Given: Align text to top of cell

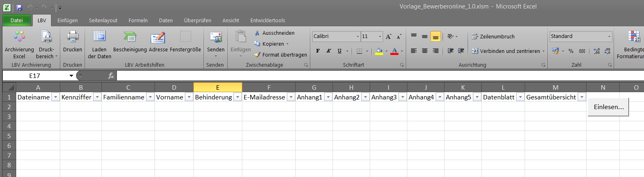Looking at the screenshot, I should pyautogui.click(x=413, y=36).
